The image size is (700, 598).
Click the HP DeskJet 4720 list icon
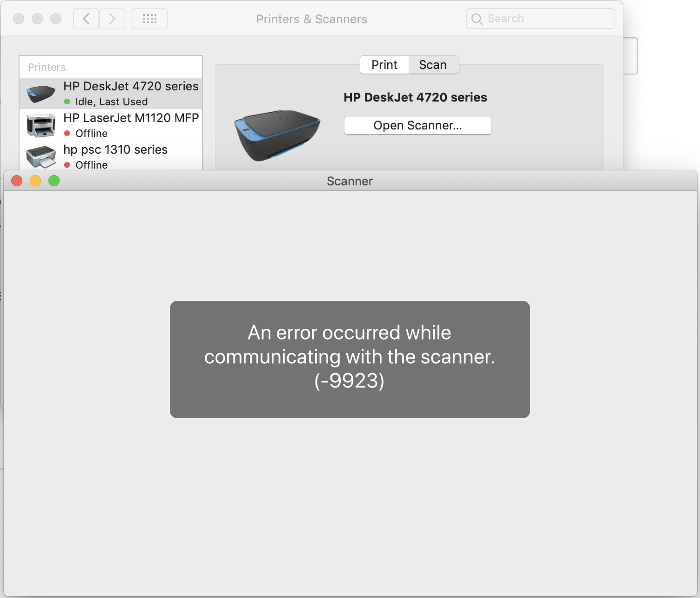(x=41, y=94)
